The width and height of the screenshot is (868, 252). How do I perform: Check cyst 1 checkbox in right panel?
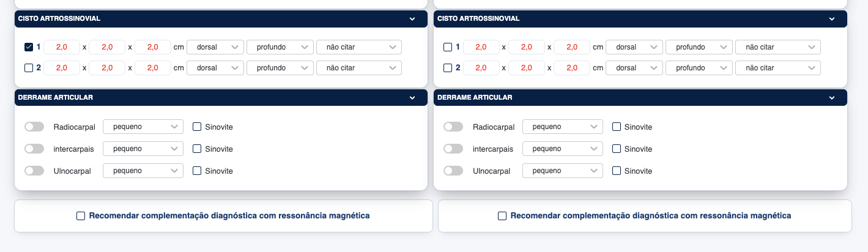pos(448,47)
